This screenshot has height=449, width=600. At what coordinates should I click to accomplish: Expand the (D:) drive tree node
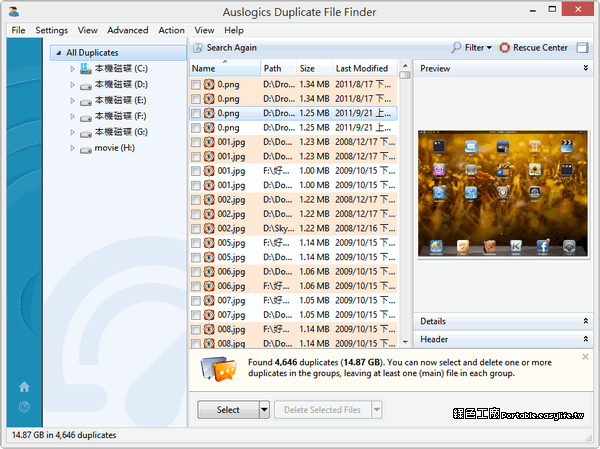tap(72, 85)
